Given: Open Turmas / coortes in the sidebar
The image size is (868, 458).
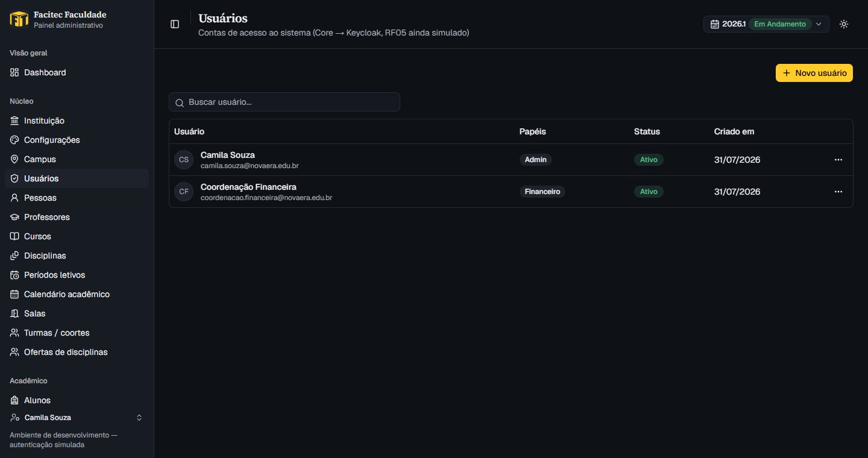Looking at the screenshot, I should (x=77, y=333).
